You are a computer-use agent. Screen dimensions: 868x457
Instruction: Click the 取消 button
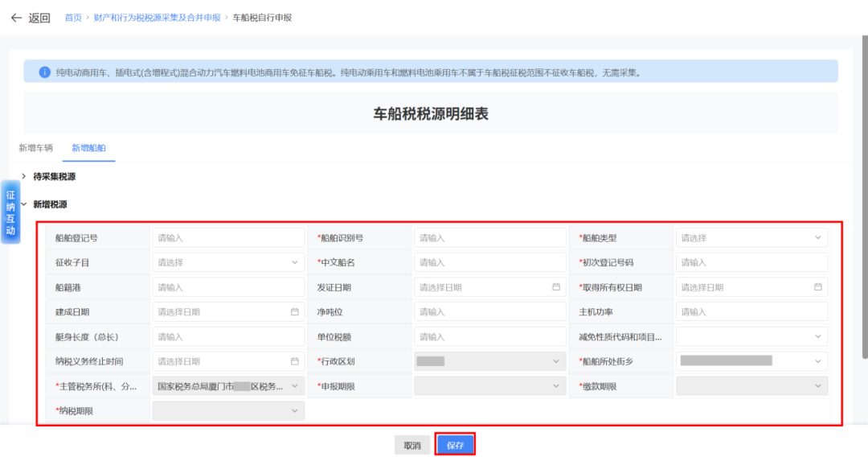tap(412, 446)
